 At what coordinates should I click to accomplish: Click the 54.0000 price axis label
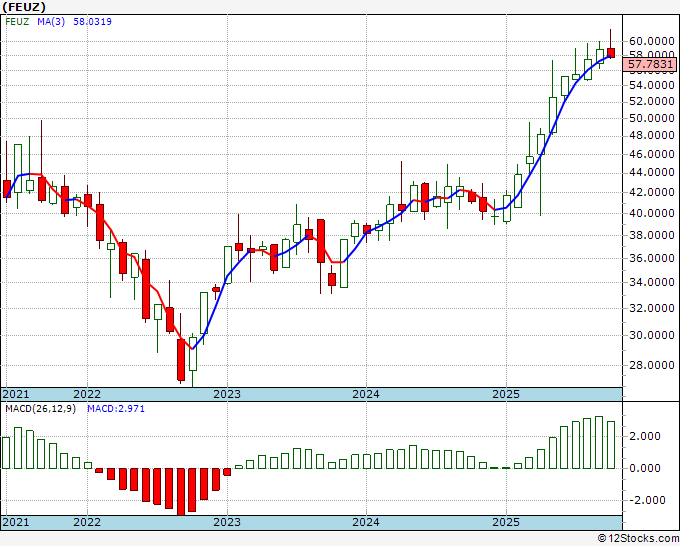click(652, 85)
